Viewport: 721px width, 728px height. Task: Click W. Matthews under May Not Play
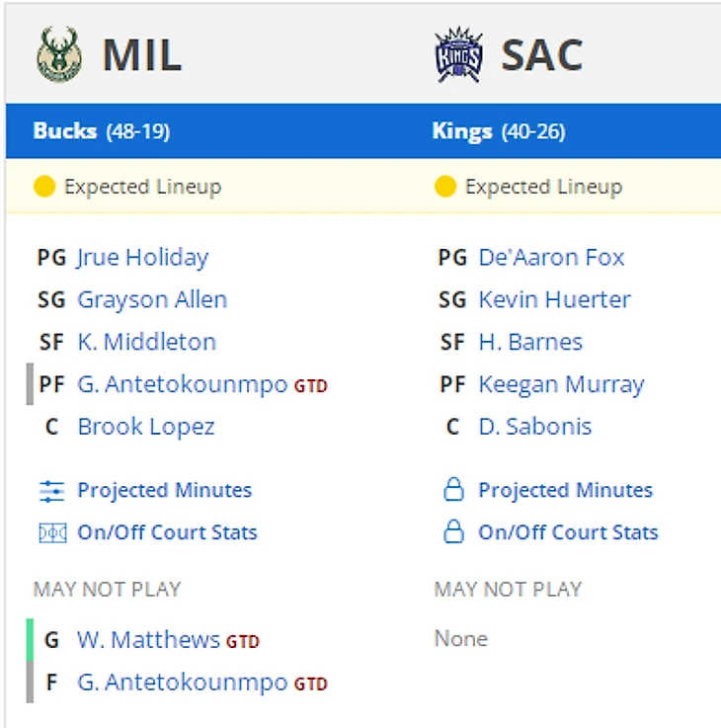[x=148, y=640]
